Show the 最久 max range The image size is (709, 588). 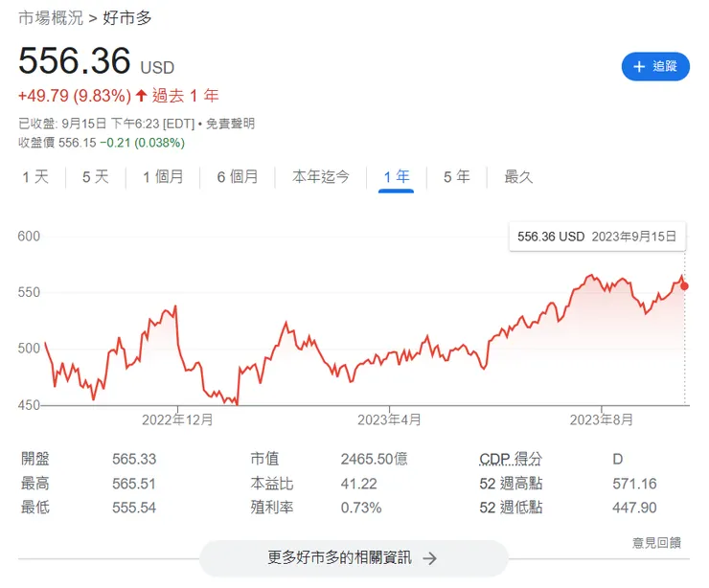(518, 177)
